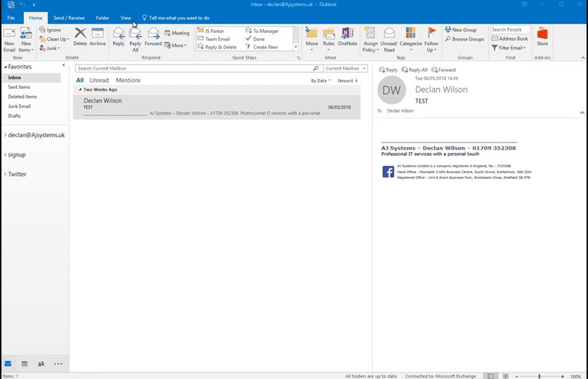Image resolution: width=588 pixels, height=379 pixels.
Task: Delete the selected message
Action: click(80, 37)
